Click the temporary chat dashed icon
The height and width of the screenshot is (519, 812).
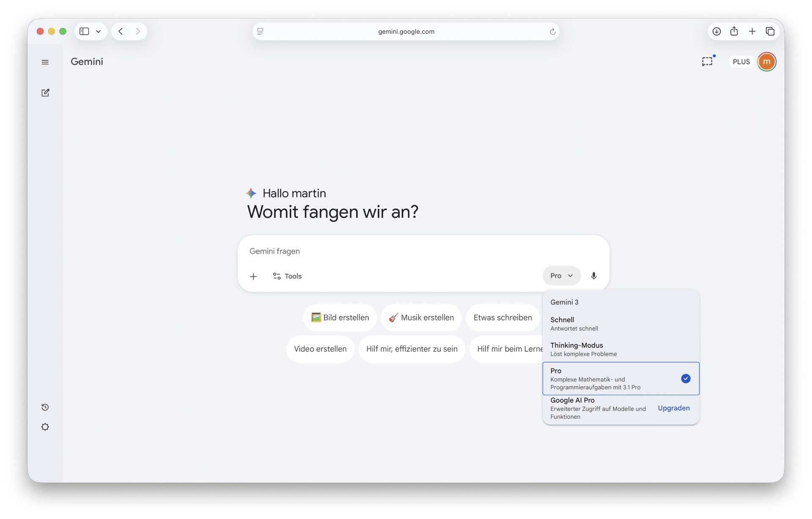707,62
